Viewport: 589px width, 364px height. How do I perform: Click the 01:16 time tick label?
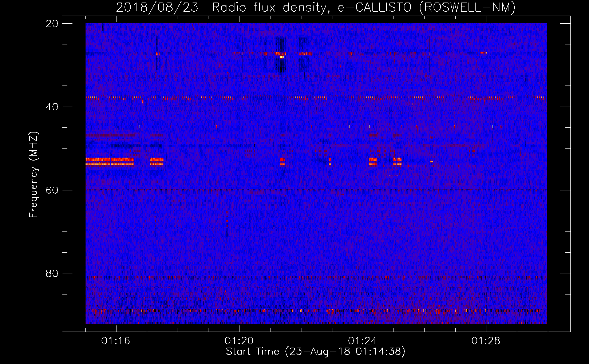[116, 341]
